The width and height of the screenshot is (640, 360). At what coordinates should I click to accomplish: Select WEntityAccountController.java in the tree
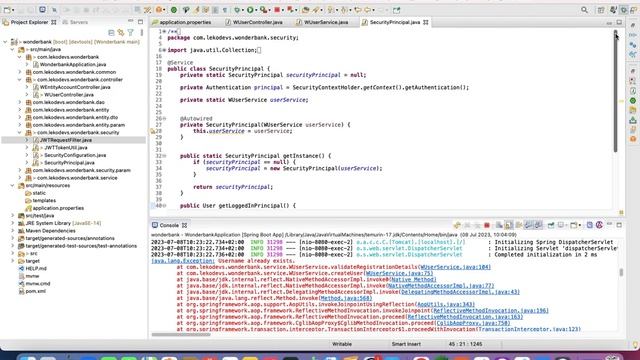[75, 87]
